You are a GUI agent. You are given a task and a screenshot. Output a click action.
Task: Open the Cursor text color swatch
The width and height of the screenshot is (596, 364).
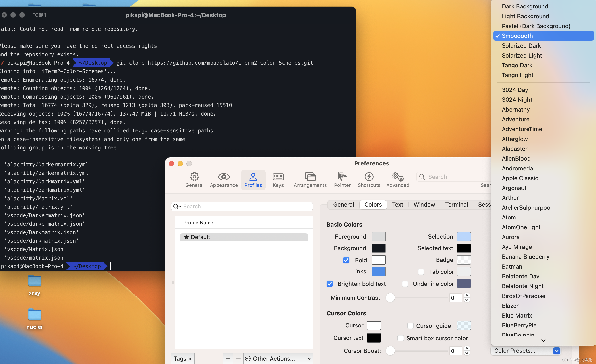click(x=373, y=338)
